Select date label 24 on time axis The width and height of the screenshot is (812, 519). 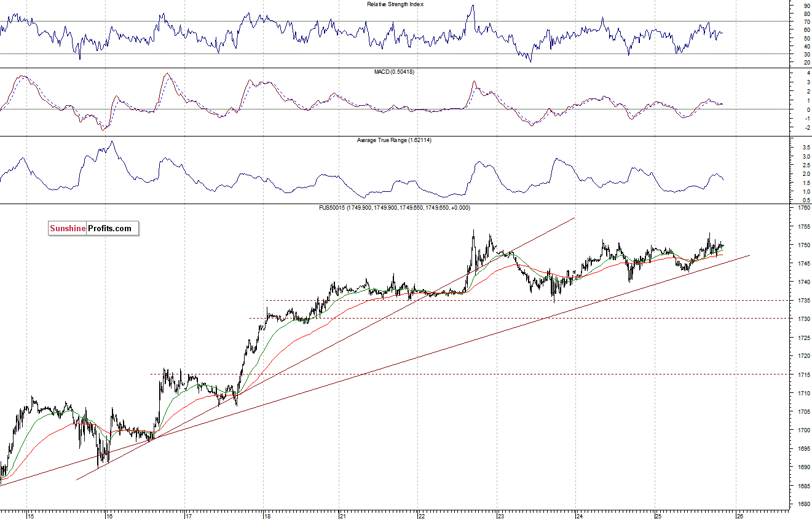[580, 515]
